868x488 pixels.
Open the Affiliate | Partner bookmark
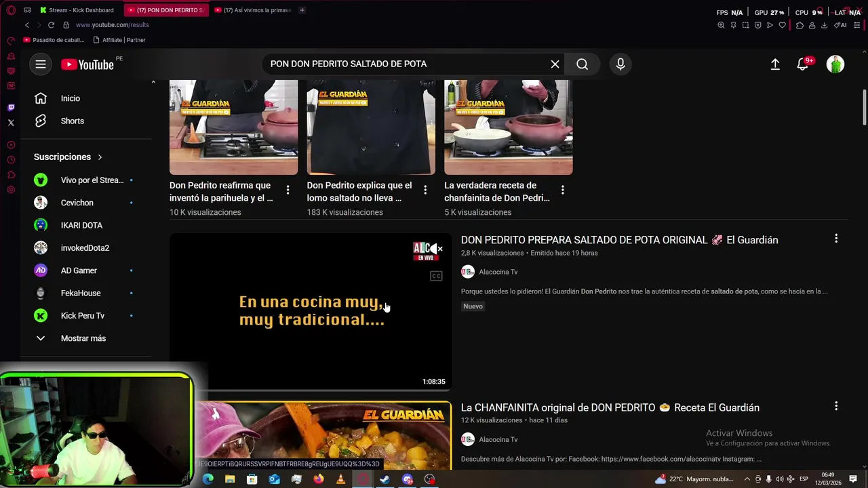[x=119, y=40]
